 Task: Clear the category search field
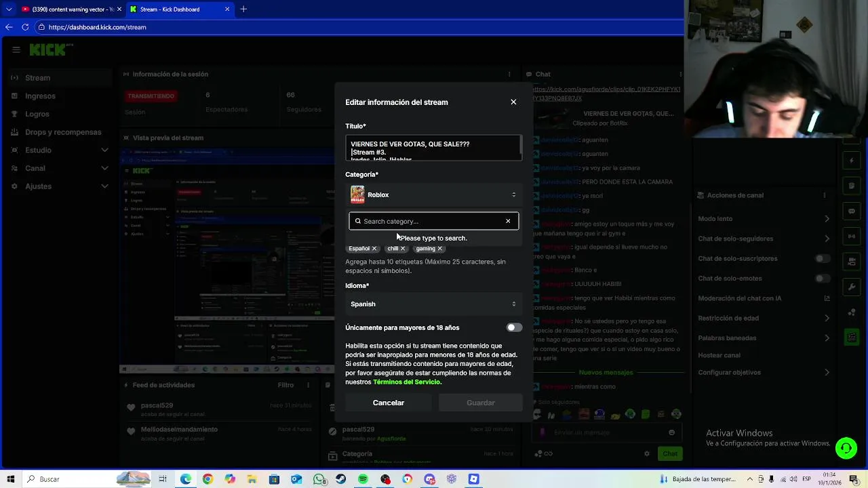[508, 221]
